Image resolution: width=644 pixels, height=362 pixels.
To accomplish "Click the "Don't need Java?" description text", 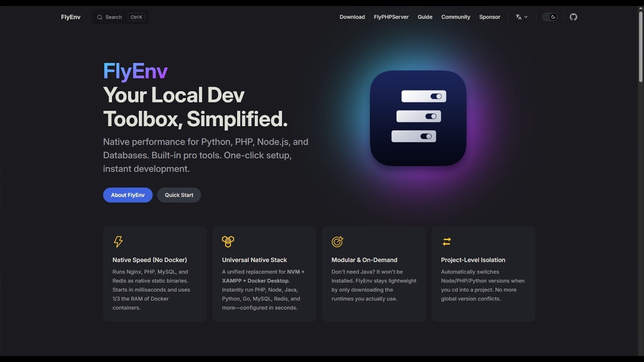I will click(x=374, y=285).
